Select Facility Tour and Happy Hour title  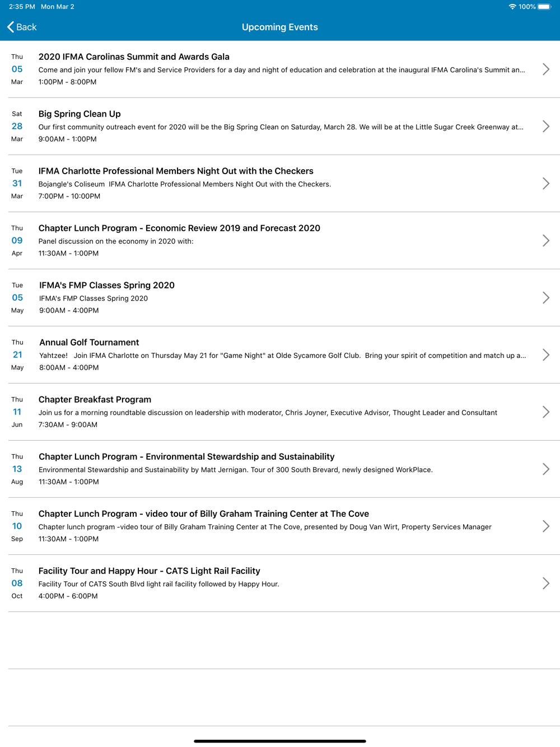coord(149,571)
